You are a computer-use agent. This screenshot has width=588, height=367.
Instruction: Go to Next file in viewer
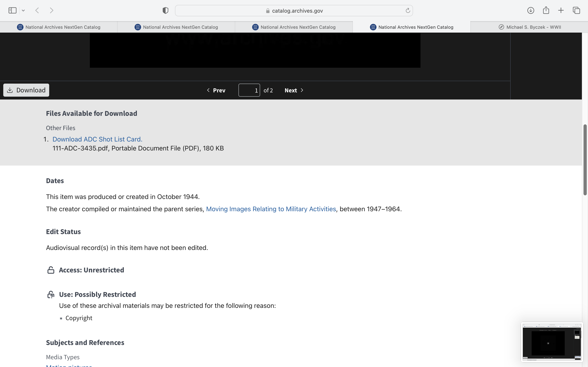click(x=294, y=90)
